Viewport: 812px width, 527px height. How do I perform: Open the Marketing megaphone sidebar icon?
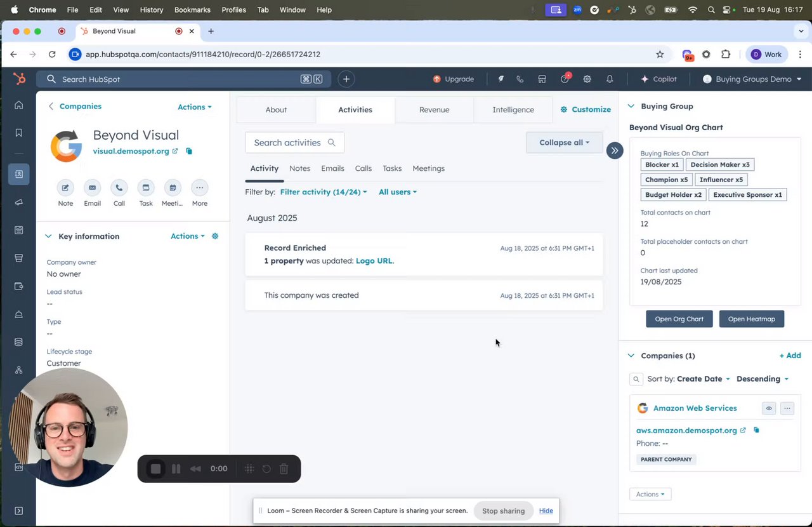tap(18, 203)
